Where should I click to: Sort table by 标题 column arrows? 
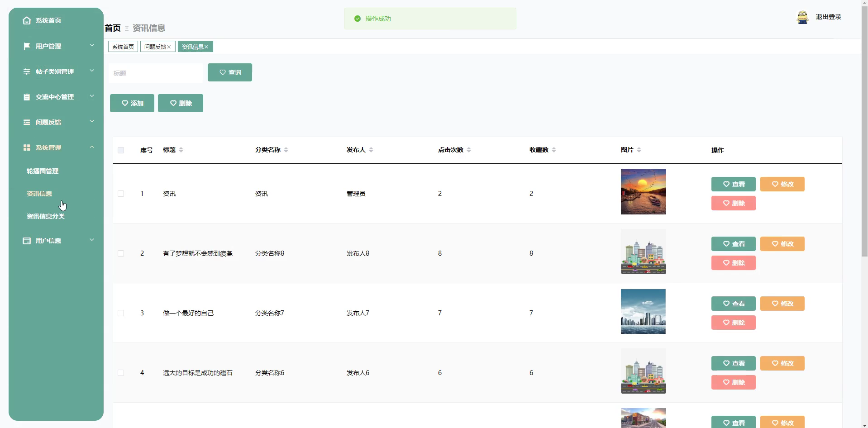(181, 150)
